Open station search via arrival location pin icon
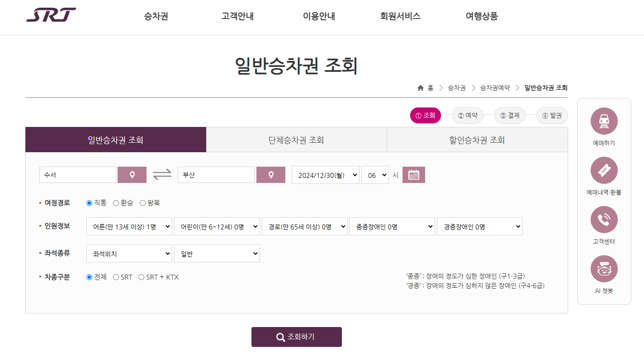Viewport: 644px width, 360px height. [270, 174]
